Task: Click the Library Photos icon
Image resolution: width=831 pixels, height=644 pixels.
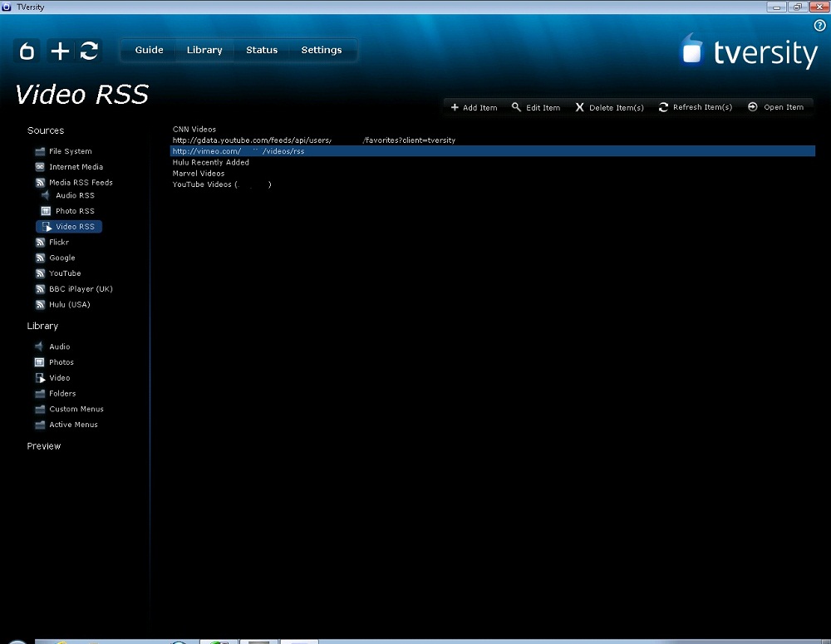Action: 39,362
